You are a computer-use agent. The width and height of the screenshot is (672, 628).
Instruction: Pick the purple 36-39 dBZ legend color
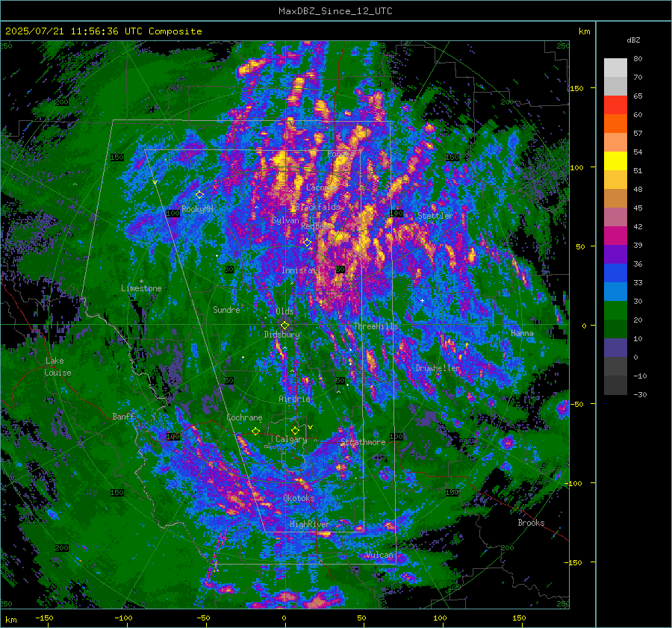point(615,255)
